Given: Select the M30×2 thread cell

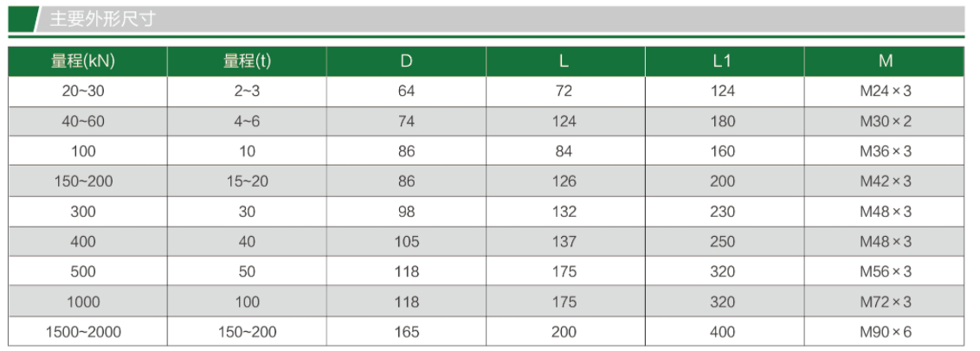Looking at the screenshot, I should tap(885, 121).
